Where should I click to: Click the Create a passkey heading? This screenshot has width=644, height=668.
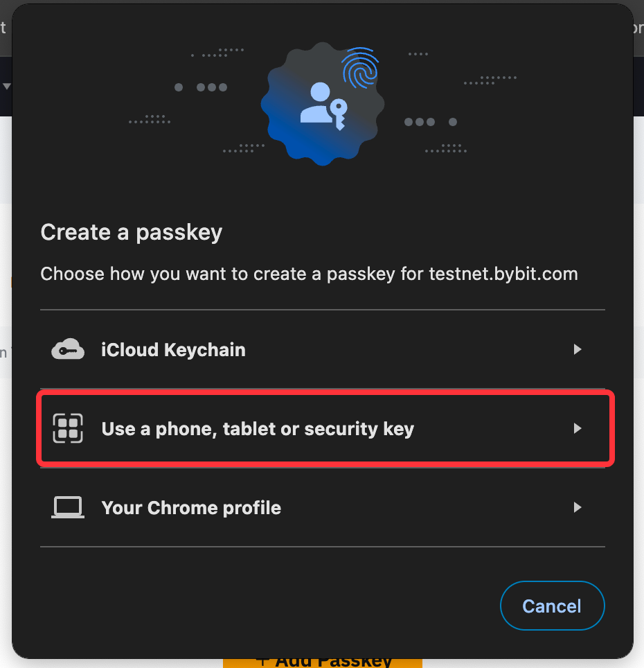coord(132,232)
